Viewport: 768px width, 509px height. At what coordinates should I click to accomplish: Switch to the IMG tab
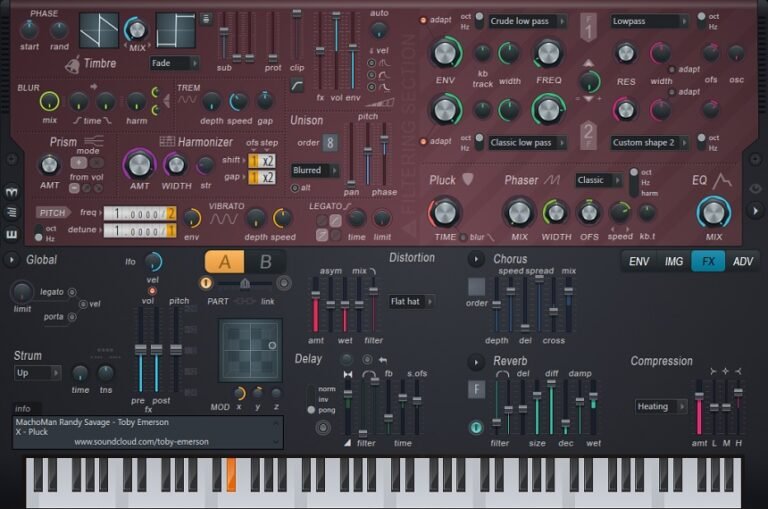click(673, 262)
